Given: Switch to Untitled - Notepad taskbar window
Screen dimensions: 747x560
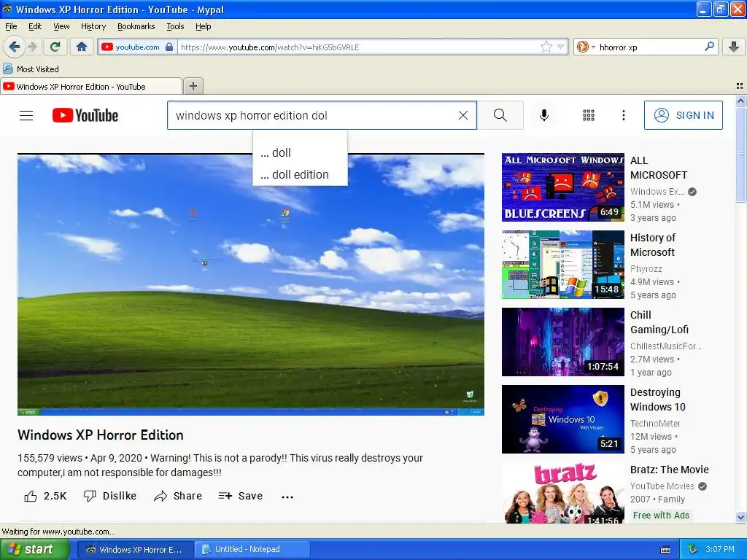Looking at the screenshot, I should coord(252,549).
